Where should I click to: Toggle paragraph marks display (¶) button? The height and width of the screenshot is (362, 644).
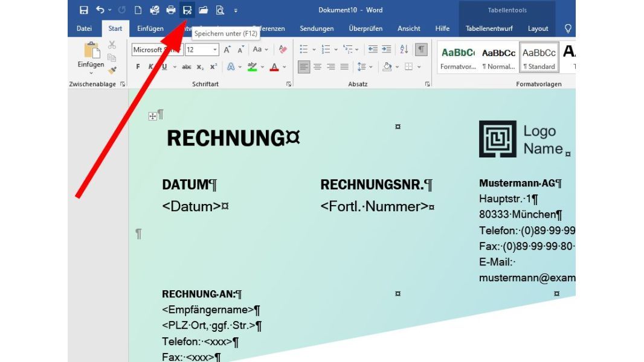tap(422, 49)
